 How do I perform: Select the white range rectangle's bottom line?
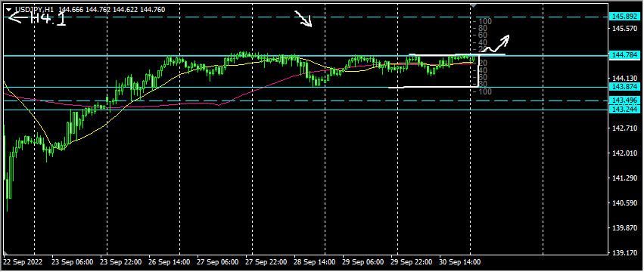pyautogui.click(x=432, y=87)
